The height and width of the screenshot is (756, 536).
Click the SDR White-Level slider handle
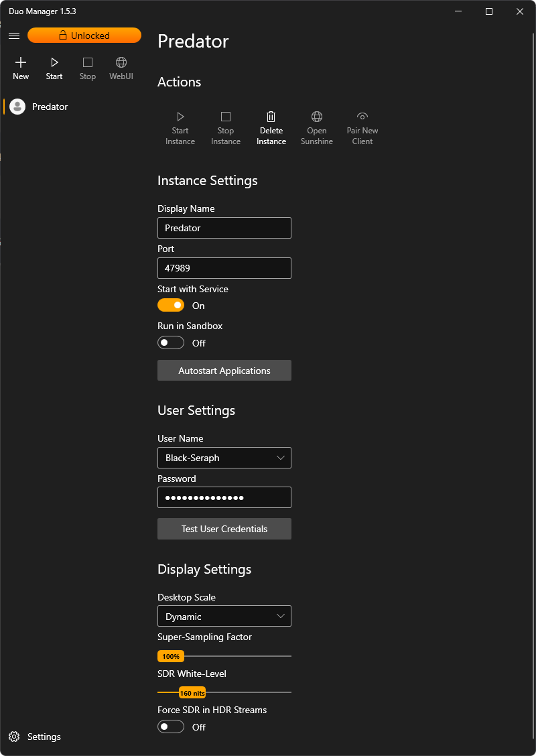(192, 693)
